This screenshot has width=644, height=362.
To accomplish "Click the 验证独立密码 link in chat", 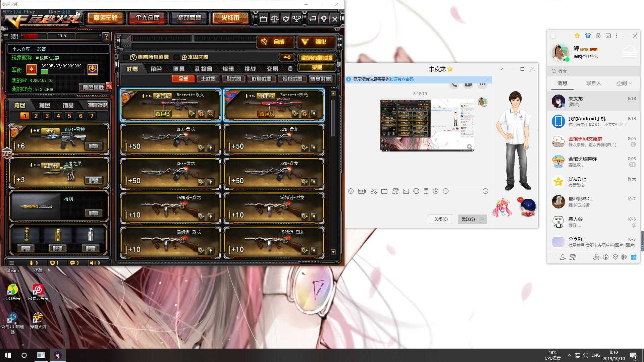I will [x=401, y=79].
